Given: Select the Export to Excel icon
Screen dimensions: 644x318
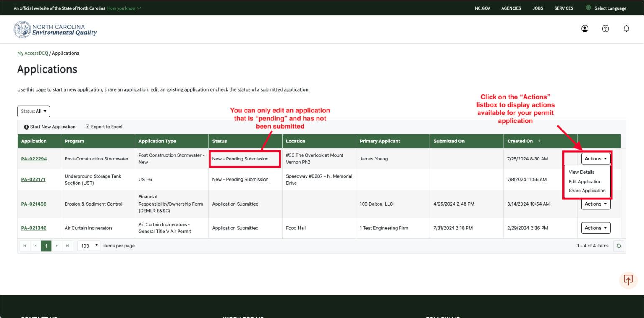Looking at the screenshot, I should 87,127.
